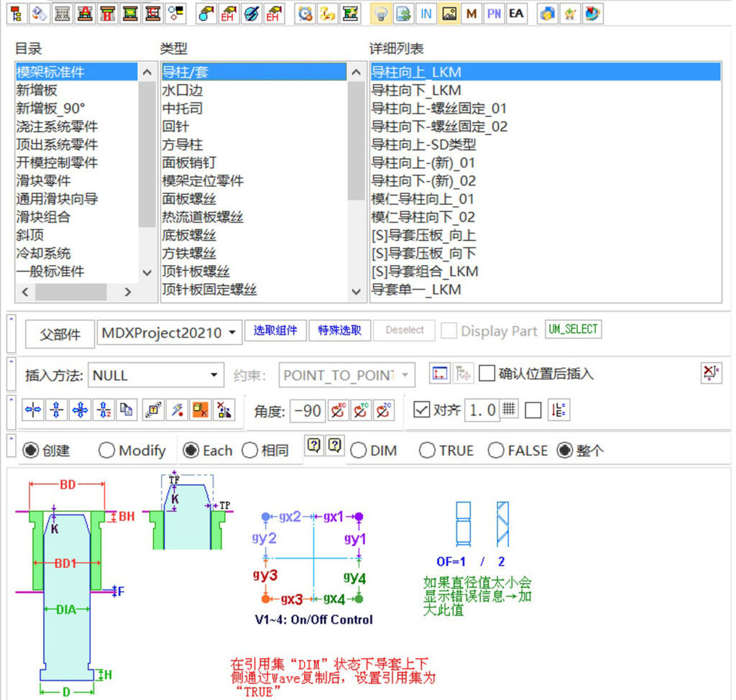Image resolution: width=736 pixels, height=700 pixels.
Task: Click the 特殊选取 button
Action: coord(340,331)
